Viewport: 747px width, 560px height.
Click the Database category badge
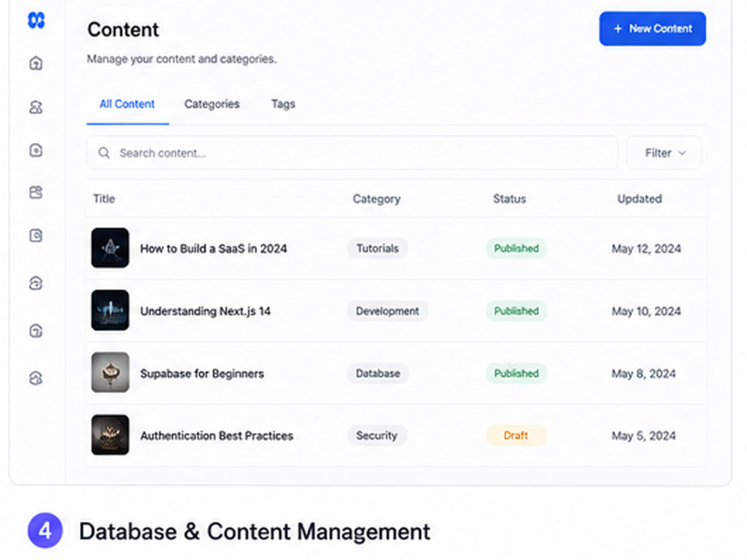tap(378, 373)
